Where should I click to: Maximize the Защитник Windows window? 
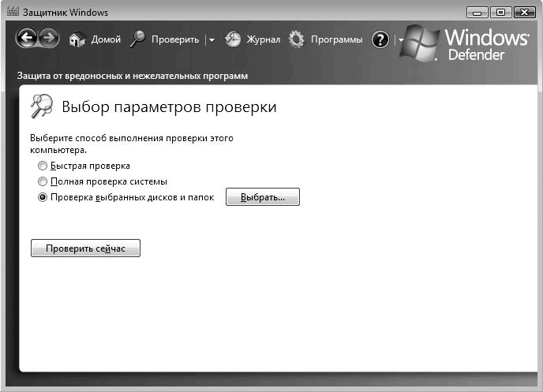tap(500, 12)
